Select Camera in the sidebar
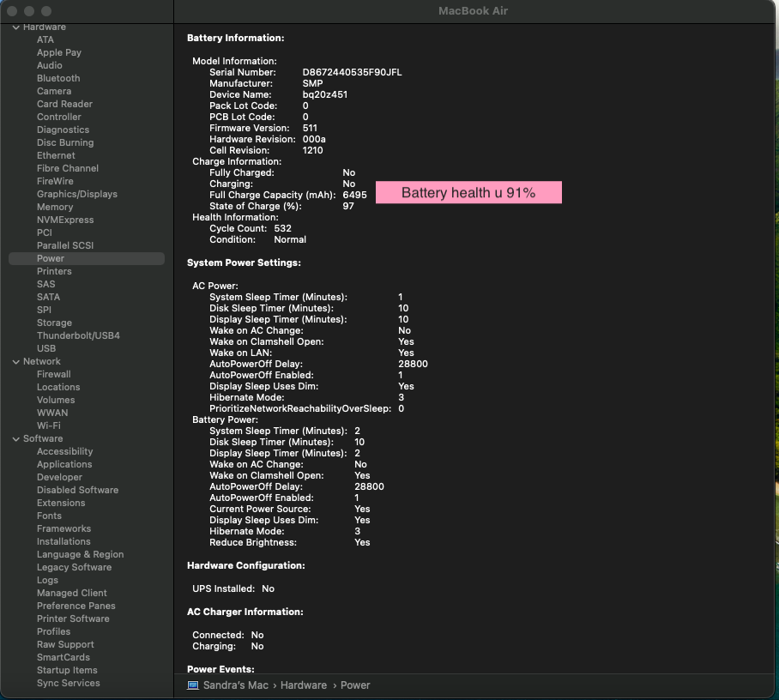The height and width of the screenshot is (700, 779). point(54,92)
